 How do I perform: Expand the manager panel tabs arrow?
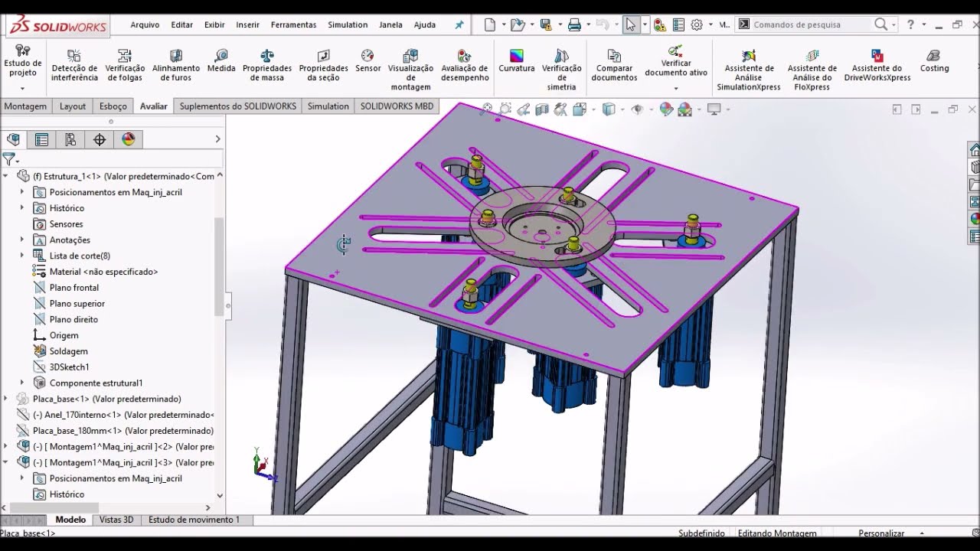pos(217,139)
